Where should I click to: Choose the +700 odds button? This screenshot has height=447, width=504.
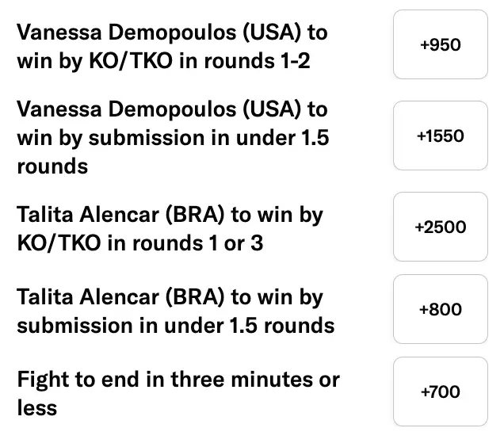[x=440, y=392]
